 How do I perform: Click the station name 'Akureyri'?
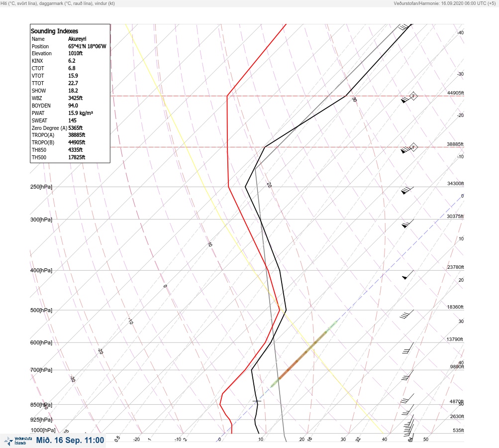pyautogui.click(x=77, y=39)
